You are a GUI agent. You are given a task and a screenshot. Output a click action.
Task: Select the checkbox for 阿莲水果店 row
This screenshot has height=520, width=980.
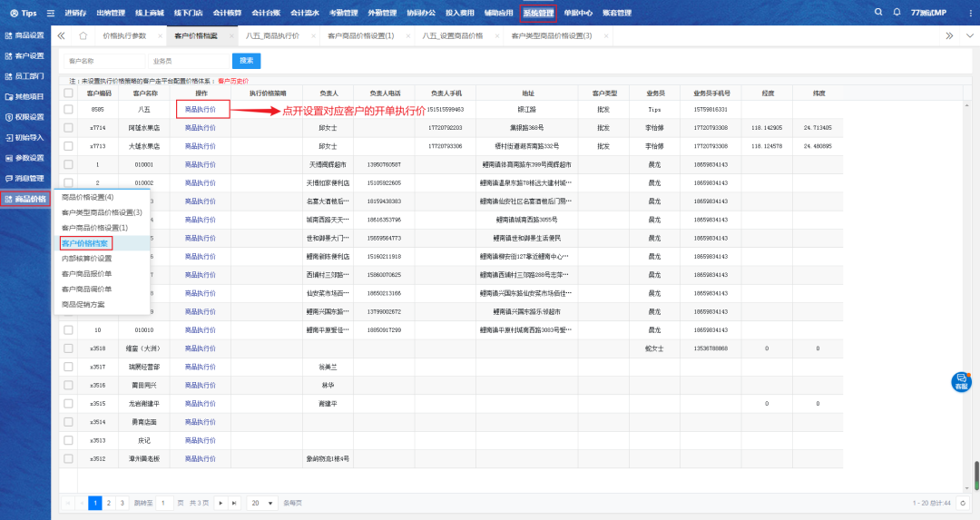[x=68, y=128]
